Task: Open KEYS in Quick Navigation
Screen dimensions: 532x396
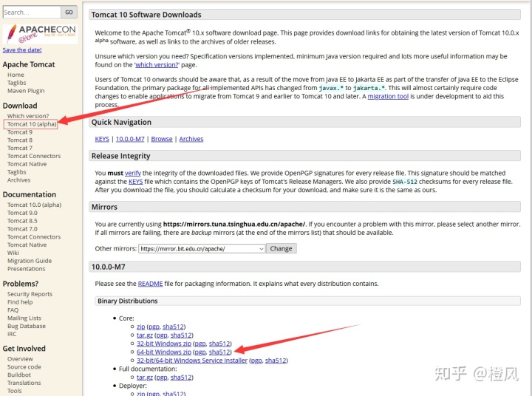Action: (102, 139)
